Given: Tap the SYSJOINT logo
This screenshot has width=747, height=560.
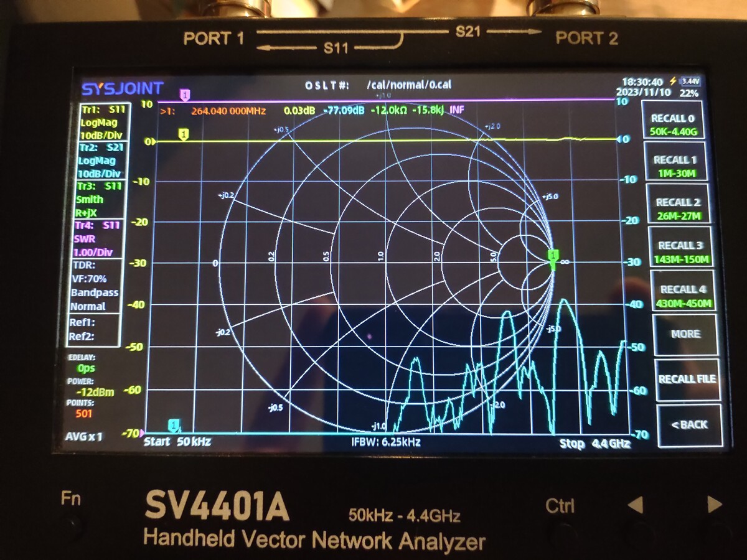Looking at the screenshot, I should coord(122,88).
